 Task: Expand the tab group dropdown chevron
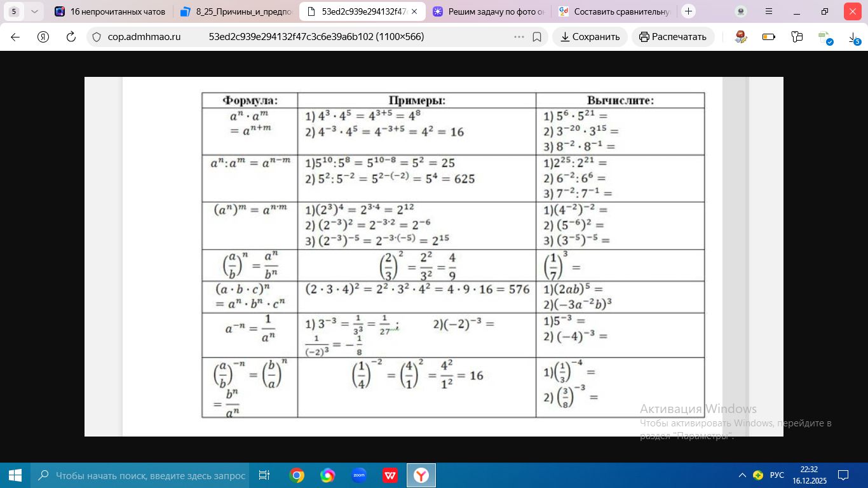point(34,11)
